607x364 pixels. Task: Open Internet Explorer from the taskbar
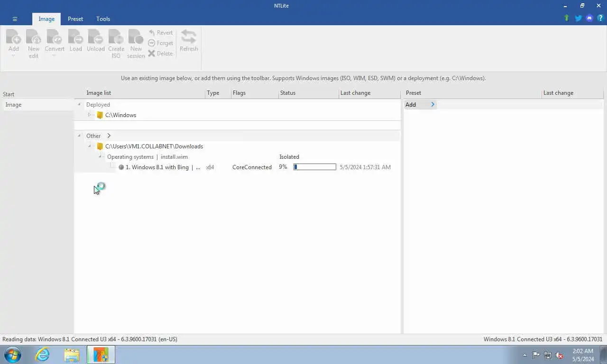pyautogui.click(x=43, y=355)
